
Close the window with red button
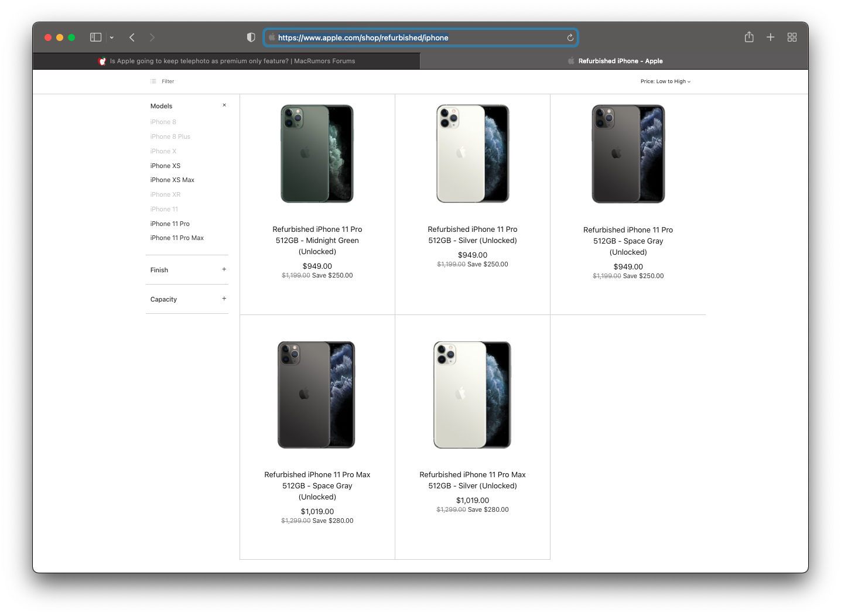pos(48,37)
